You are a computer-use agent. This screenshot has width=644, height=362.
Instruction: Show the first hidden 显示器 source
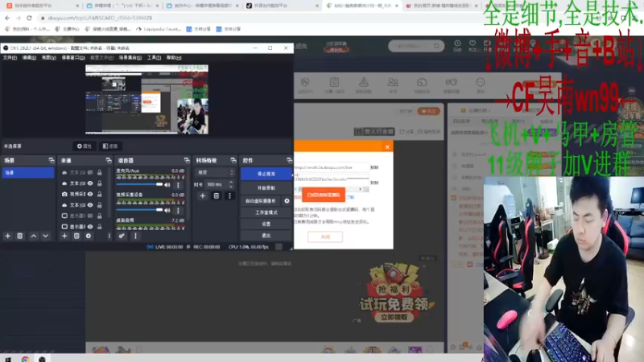coord(90,216)
